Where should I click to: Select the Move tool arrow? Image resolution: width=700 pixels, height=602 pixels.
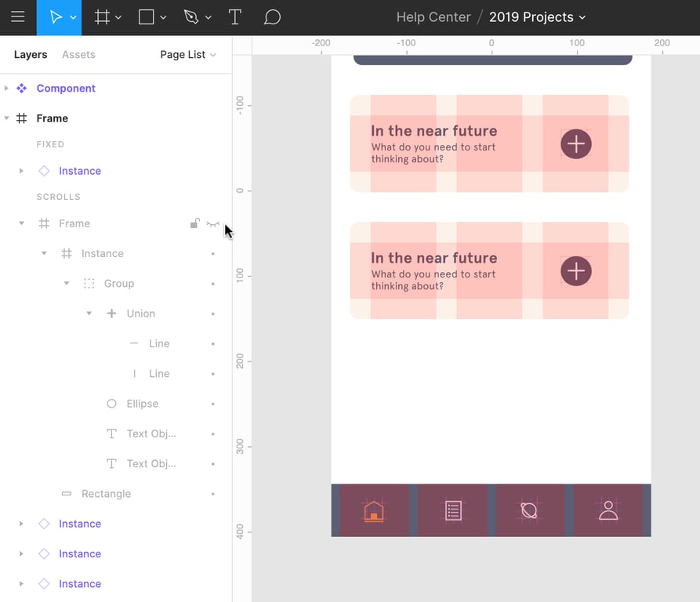click(x=55, y=17)
